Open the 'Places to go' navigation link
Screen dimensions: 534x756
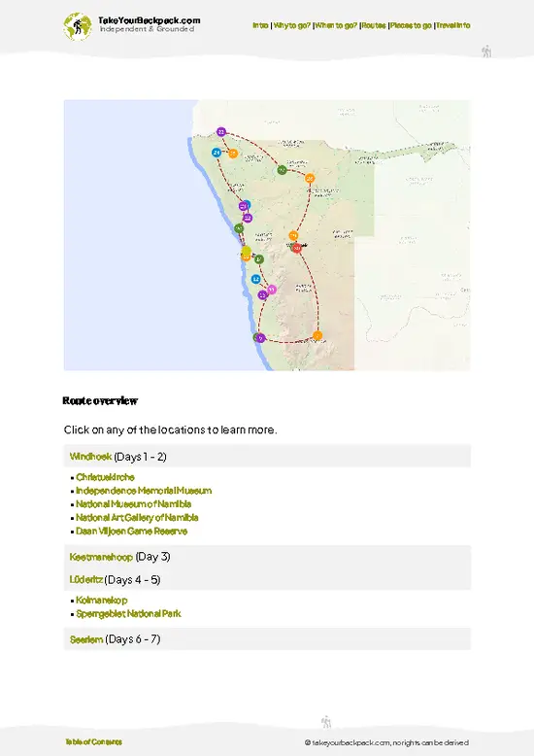pyautogui.click(x=411, y=25)
